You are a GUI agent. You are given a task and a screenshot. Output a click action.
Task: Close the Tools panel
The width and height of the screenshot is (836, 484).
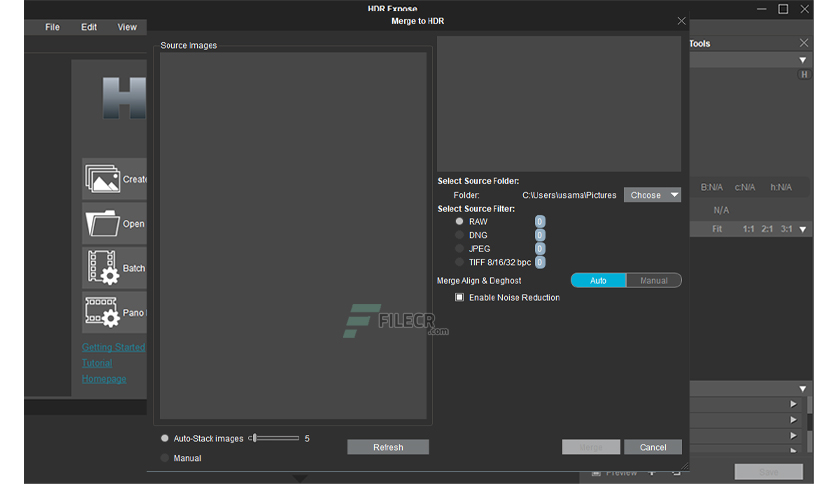(x=804, y=43)
